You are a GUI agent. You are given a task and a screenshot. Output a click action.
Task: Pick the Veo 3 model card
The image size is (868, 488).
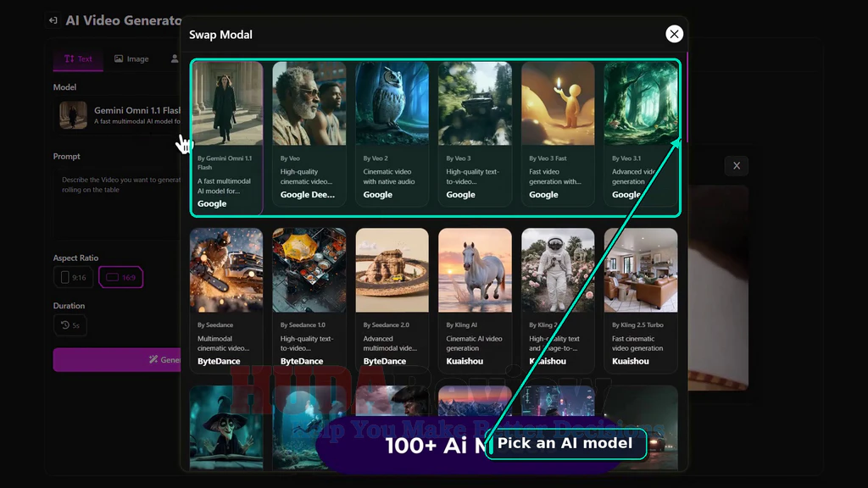tap(475, 133)
